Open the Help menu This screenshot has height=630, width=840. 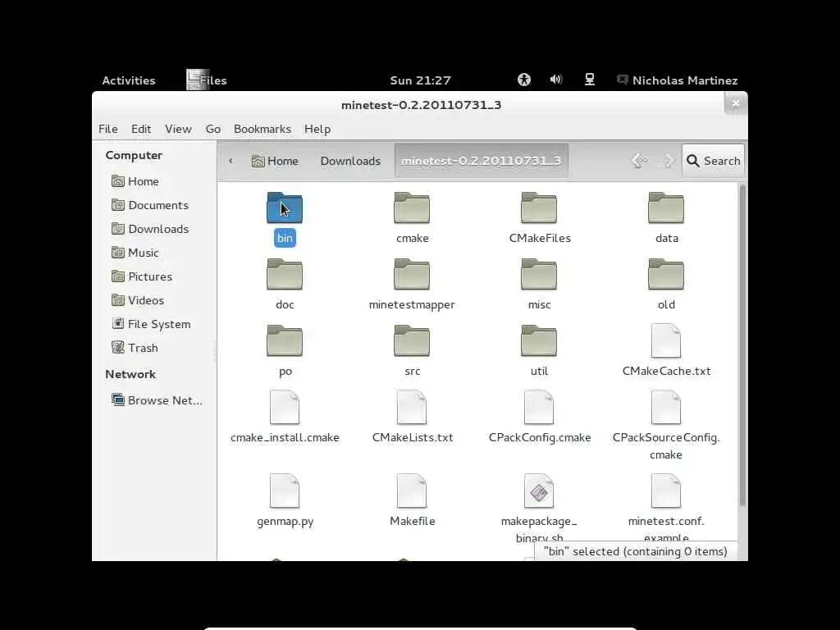[x=317, y=129]
